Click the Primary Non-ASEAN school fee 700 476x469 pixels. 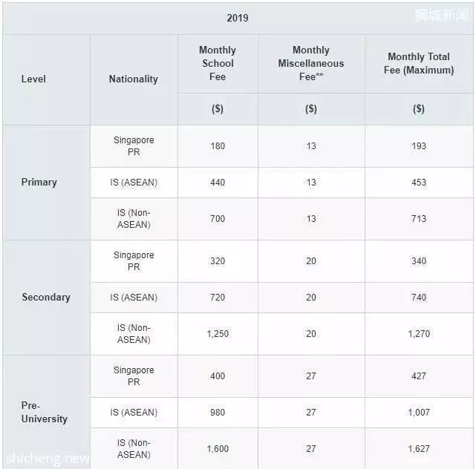coord(218,219)
